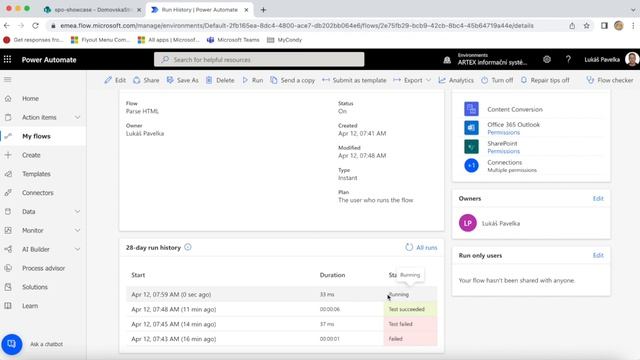Run the flow from the toolbar

pyautogui.click(x=253, y=80)
